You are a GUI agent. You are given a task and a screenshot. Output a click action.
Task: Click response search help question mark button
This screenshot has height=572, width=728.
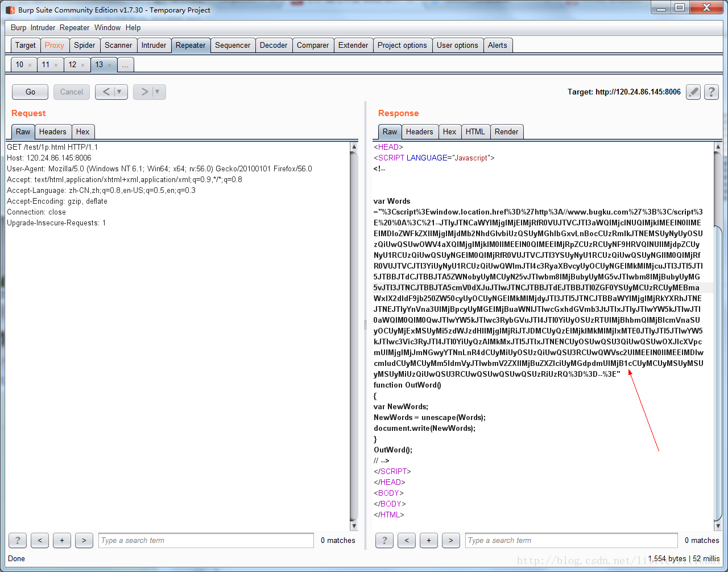[x=384, y=540]
